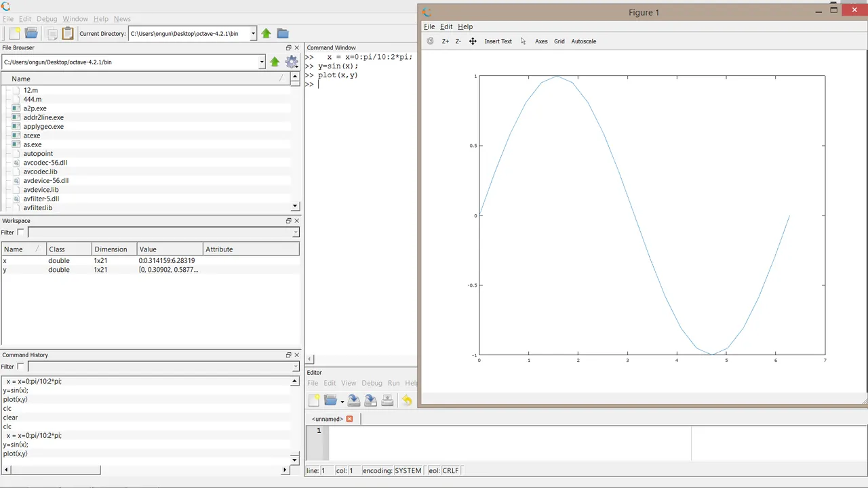The image size is (868, 488).
Task: Go to parent directory in File Browser
Action: pyautogui.click(x=275, y=62)
